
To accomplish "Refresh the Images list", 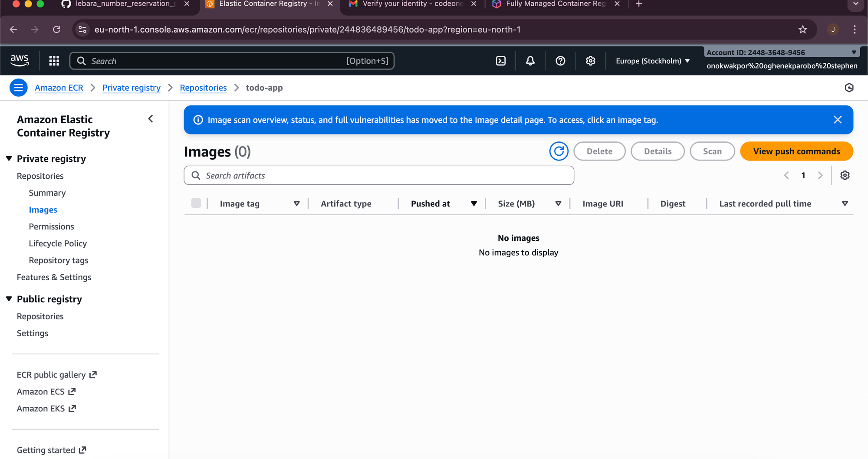I will [x=559, y=151].
